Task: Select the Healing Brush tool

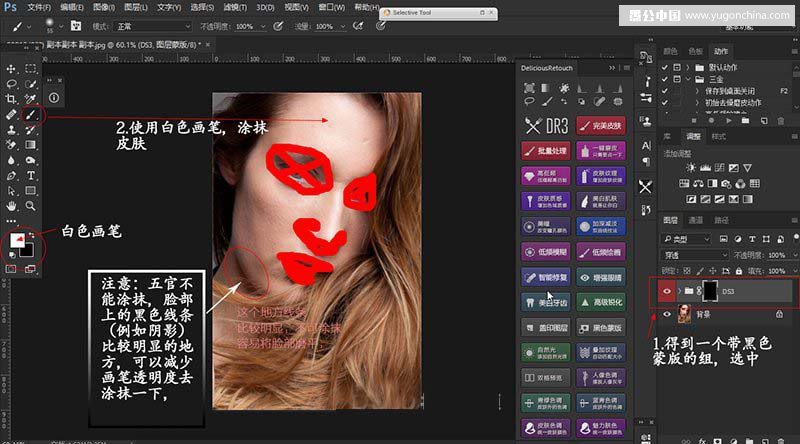Action: pos(11,115)
